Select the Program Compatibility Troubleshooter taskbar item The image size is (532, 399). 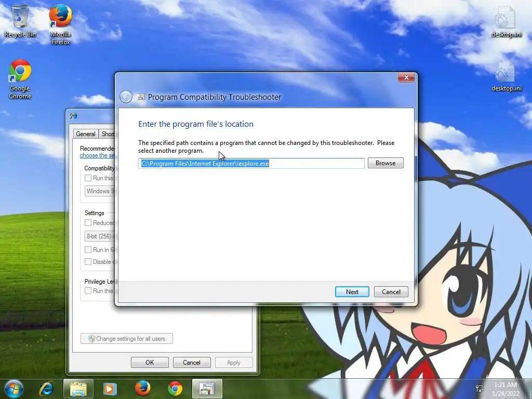click(x=207, y=389)
